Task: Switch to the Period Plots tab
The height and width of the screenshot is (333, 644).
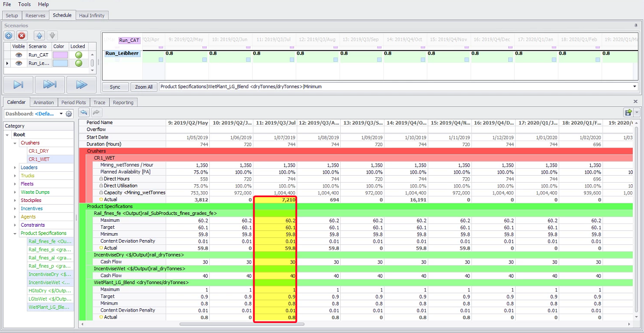Action: (74, 102)
